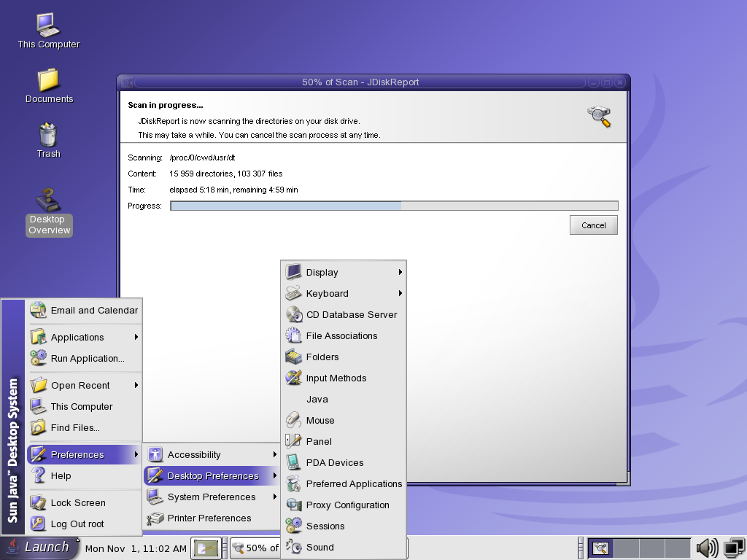Click the CD Database Server disc icon
The image size is (747, 560).
[293, 314]
